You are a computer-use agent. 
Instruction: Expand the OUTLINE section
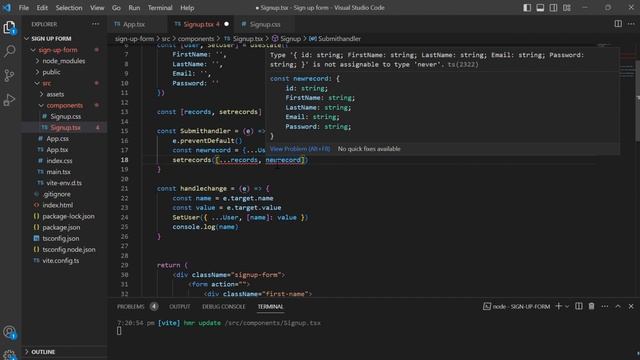27,351
